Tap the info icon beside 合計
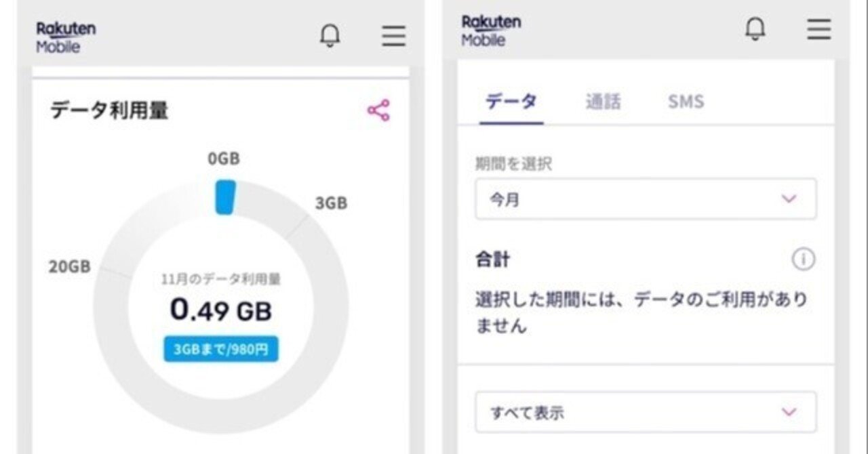 click(x=804, y=258)
